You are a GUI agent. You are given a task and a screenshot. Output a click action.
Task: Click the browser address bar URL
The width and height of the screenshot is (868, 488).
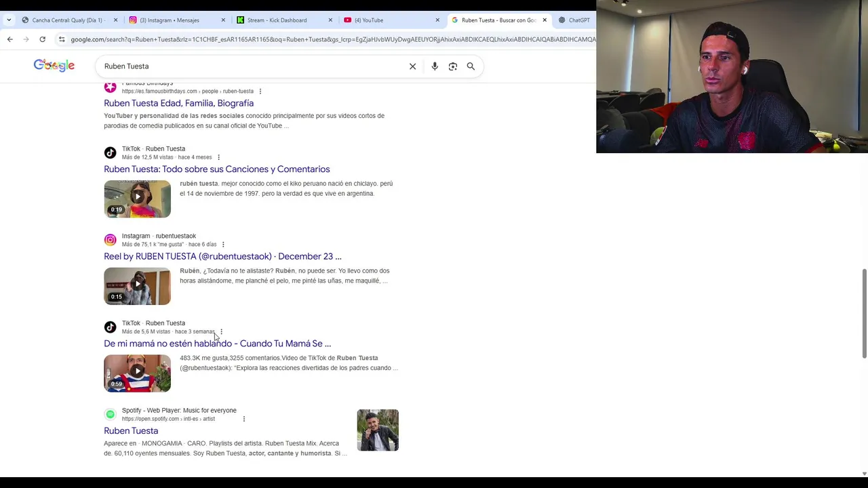click(x=332, y=39)
